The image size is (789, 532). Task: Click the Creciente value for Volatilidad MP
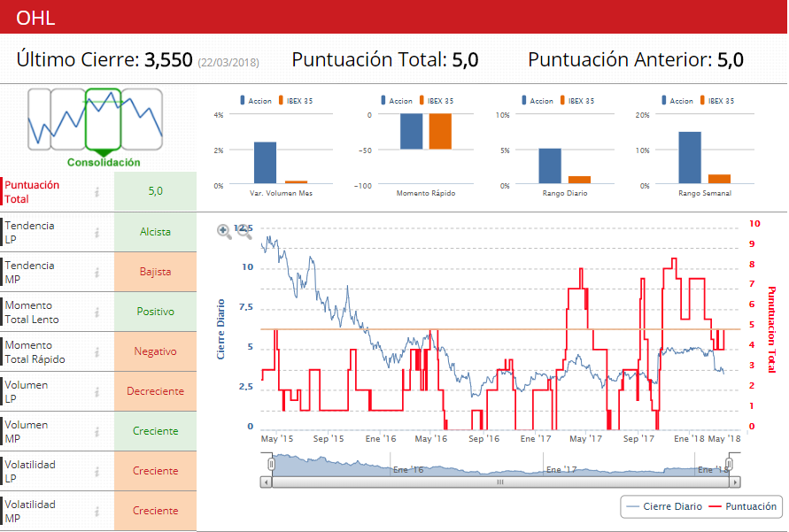click(155, 511)
